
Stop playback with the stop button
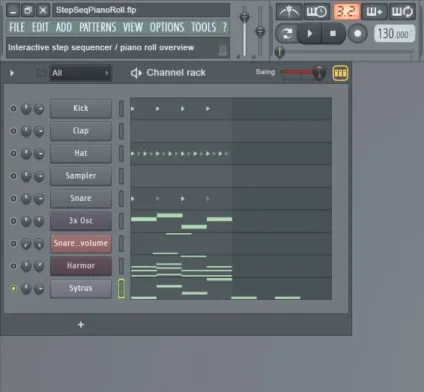click(x=333, y=34)
